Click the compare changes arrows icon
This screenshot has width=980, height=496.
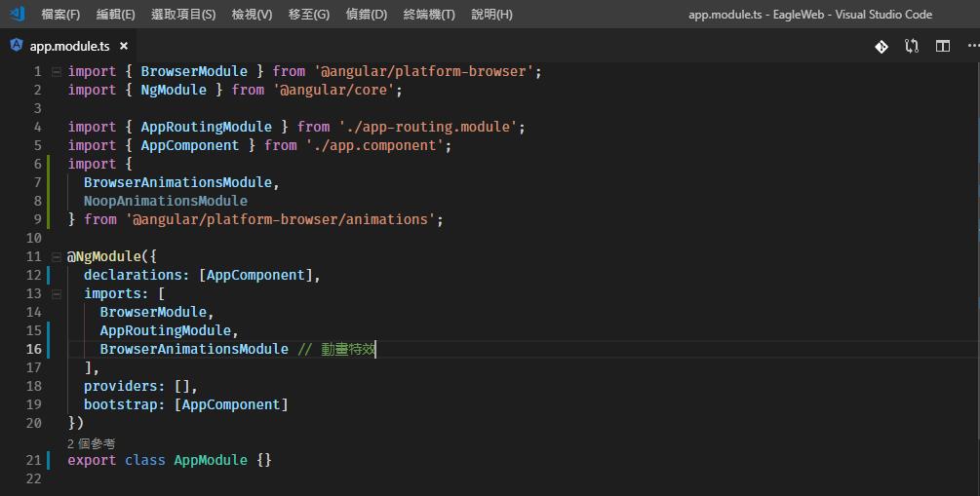(912, 46)
